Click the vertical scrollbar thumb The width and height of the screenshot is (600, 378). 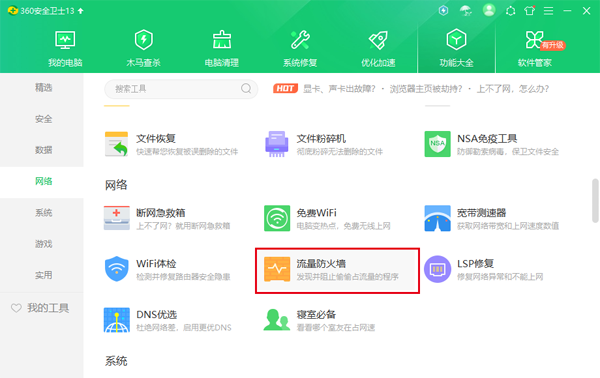tap(595, 200)
